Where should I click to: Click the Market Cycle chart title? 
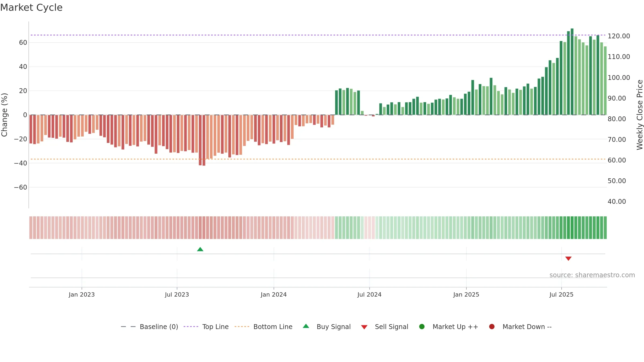click(x=31, y=8)
